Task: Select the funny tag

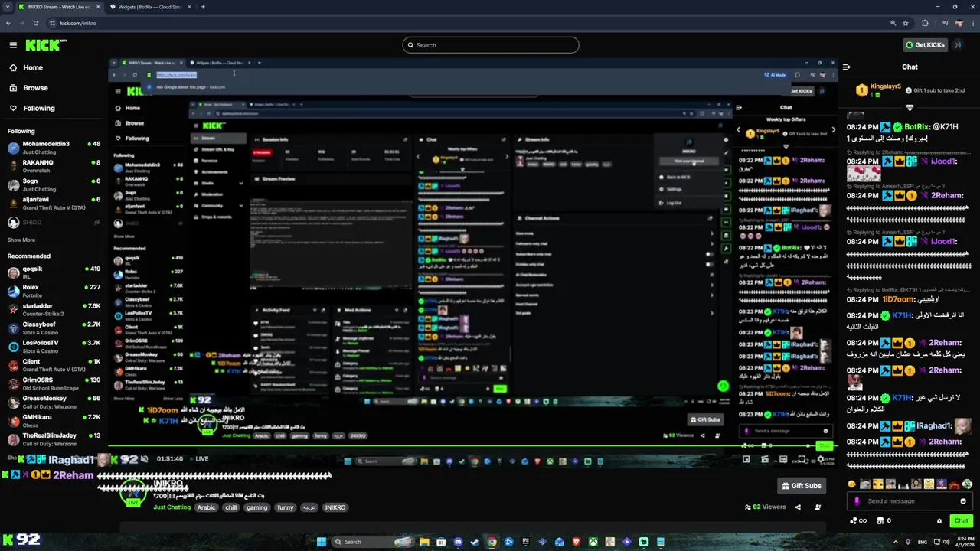Action: click(286, 507)
